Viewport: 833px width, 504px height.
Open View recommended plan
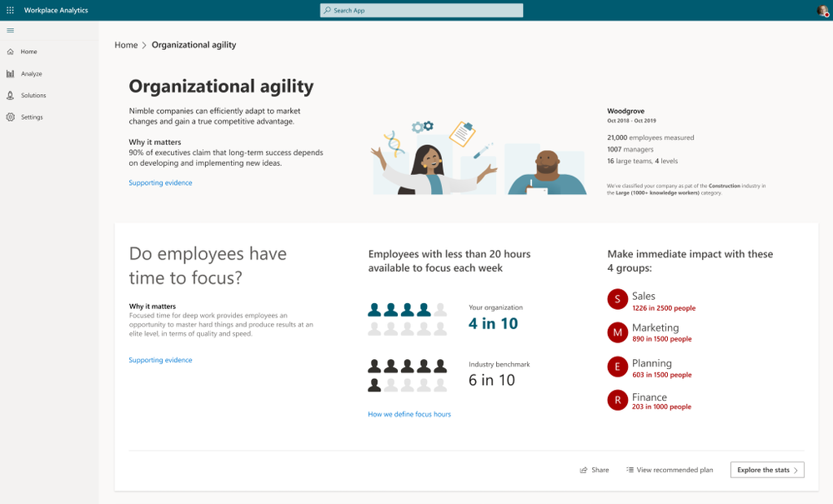(670, 470)
